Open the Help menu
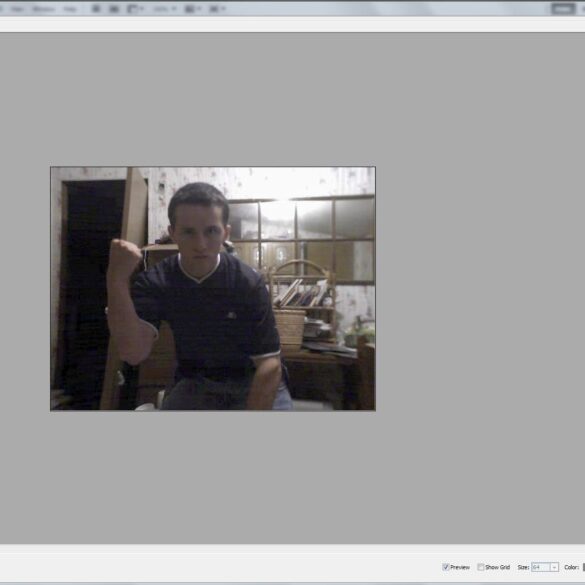 coord(70,9)
